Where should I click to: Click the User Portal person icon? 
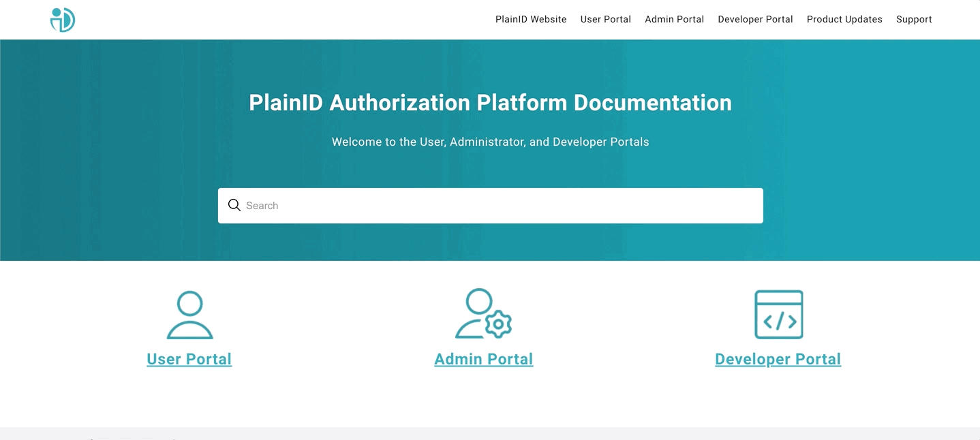[x=190, y=315]
